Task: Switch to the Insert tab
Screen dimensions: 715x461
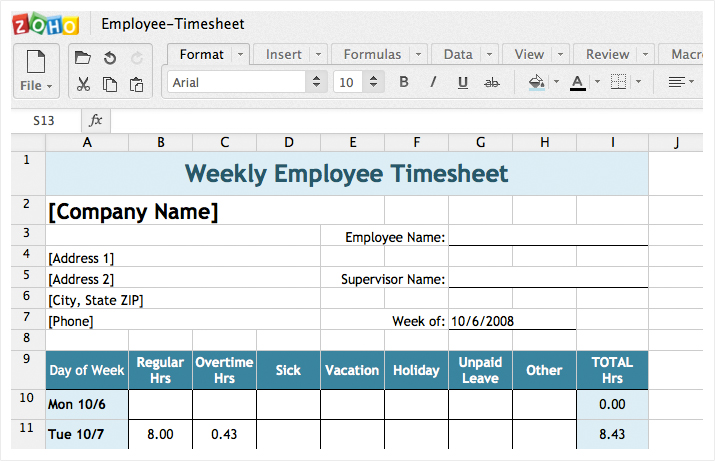Action: pyautogui.click(x=284, y=54)
